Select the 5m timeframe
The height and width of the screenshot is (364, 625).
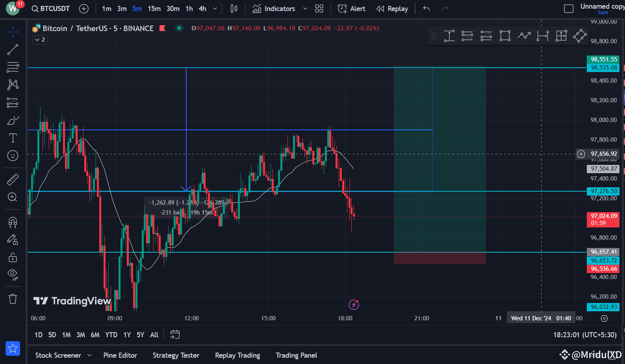click(x=137, y=9)
